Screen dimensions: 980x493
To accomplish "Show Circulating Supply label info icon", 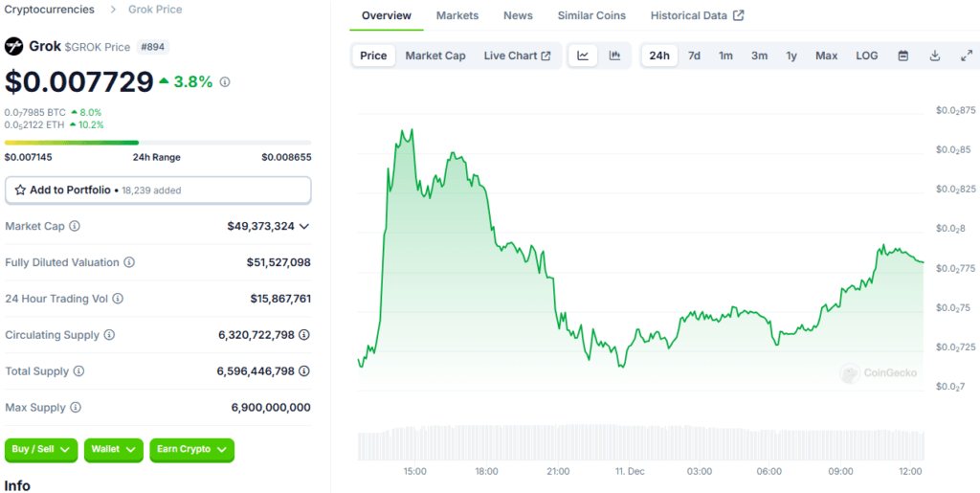I will [x=109, y=335].
